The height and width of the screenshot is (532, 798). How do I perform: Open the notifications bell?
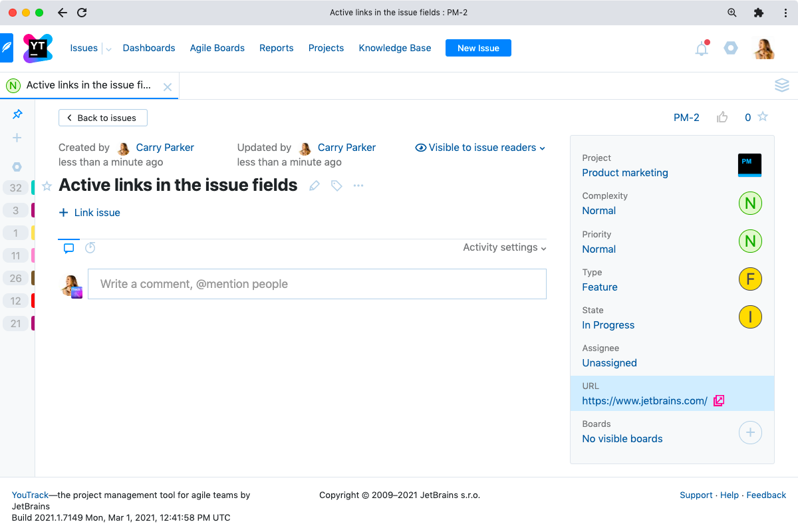pos(702,49)
